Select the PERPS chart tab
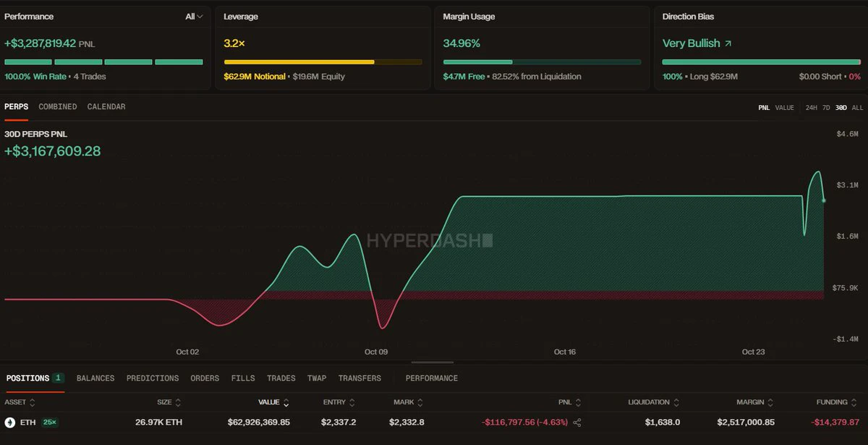 tap(16, 107)
